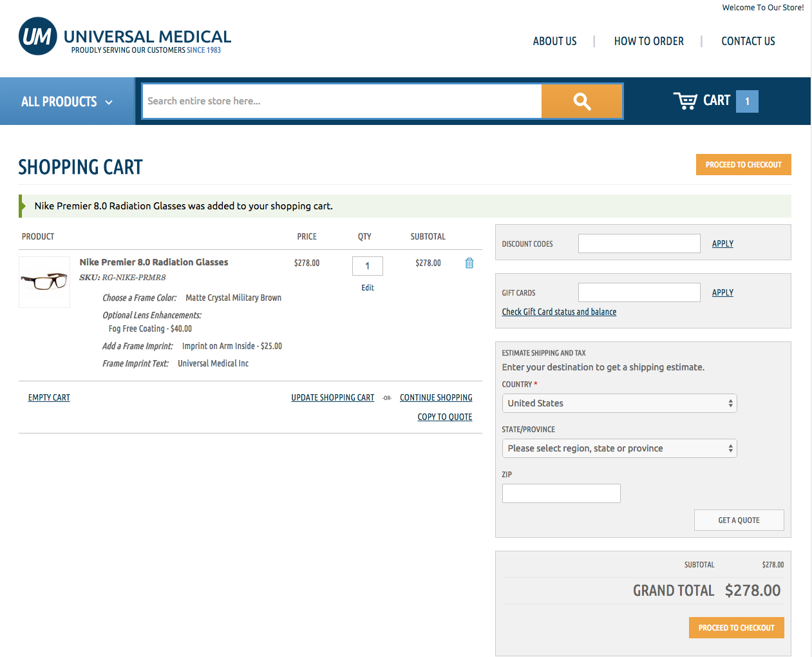Click the Imprint on Arm Inside - $25.00 text

[x=232, y=346]
